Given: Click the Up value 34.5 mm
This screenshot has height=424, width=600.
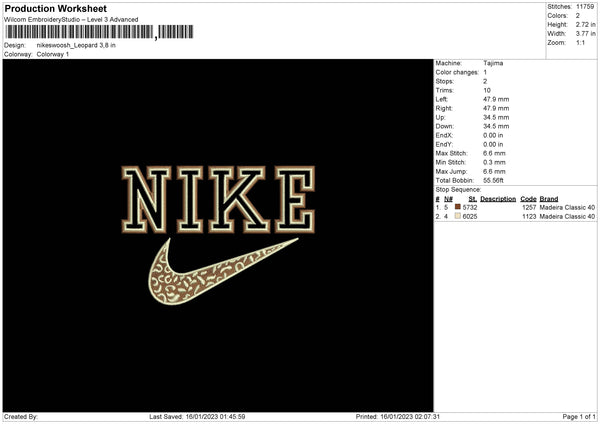Looking at the screenshot, I should click(496, 117).
